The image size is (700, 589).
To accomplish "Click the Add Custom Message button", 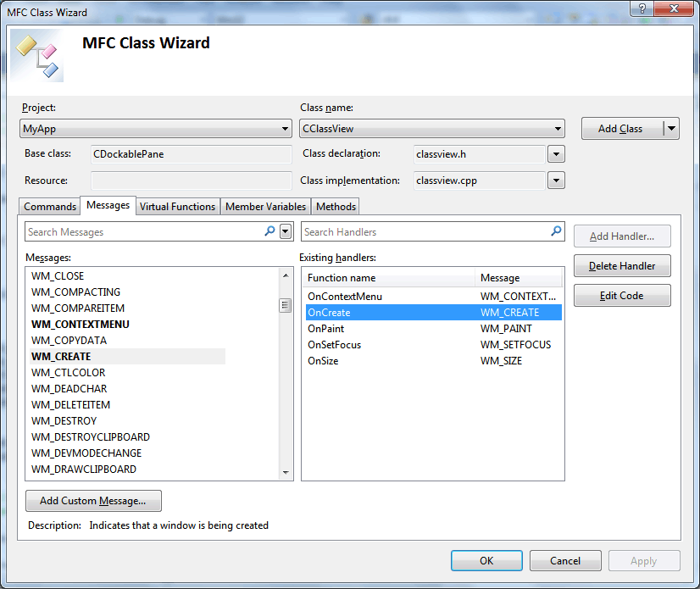I will click(x=93, y=501).
